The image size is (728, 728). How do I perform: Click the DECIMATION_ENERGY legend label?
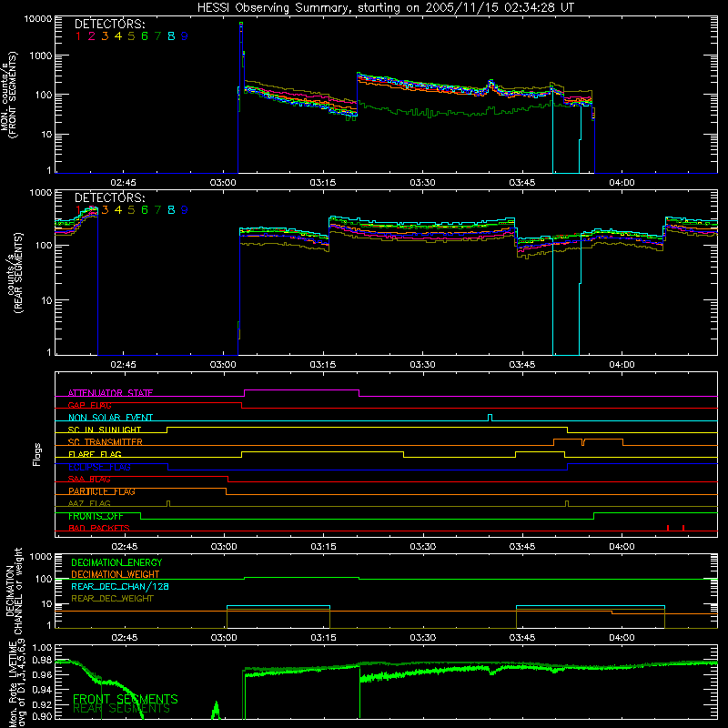pyautogui.click(x=116, y=562)
